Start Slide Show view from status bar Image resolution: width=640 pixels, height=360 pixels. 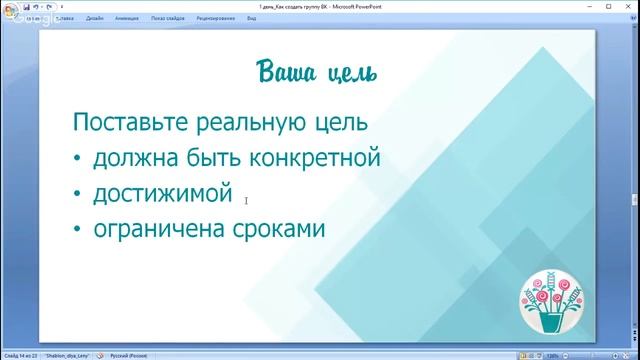point(539,356)
